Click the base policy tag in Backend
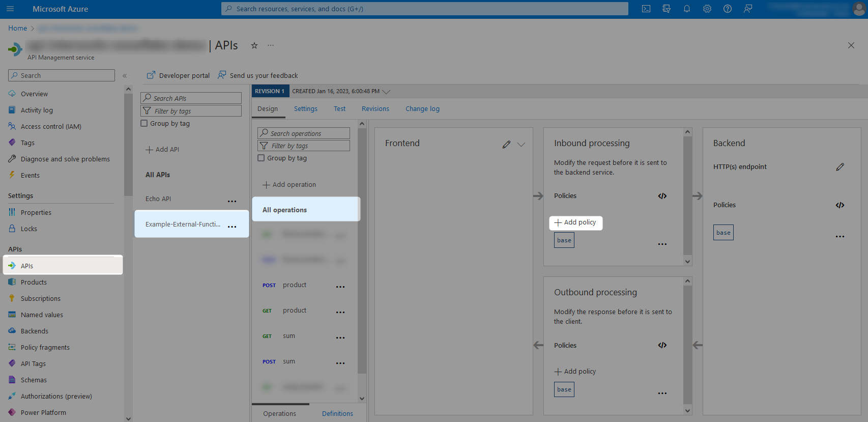The height and width of the screenshot is (422, 868). 723,233
